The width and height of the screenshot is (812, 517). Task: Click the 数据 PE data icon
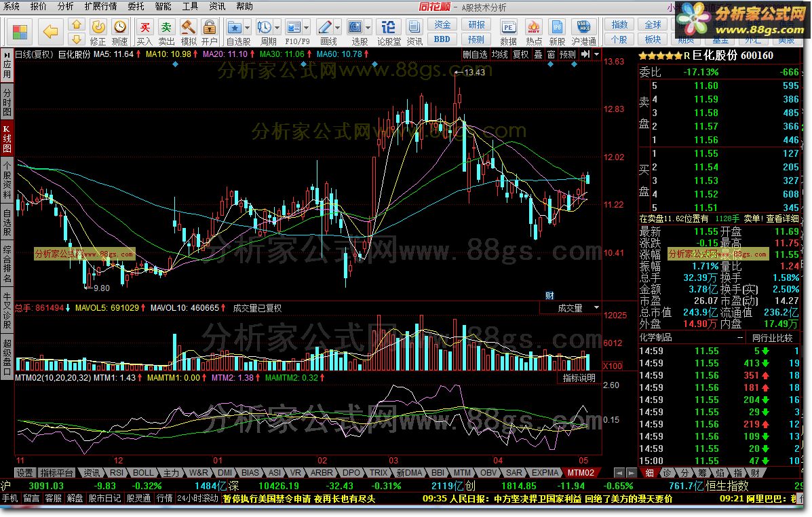click(x=508, y=27)
